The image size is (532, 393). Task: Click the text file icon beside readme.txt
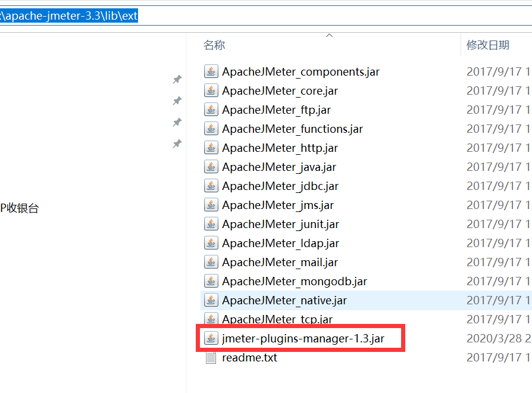click(211, 358)
